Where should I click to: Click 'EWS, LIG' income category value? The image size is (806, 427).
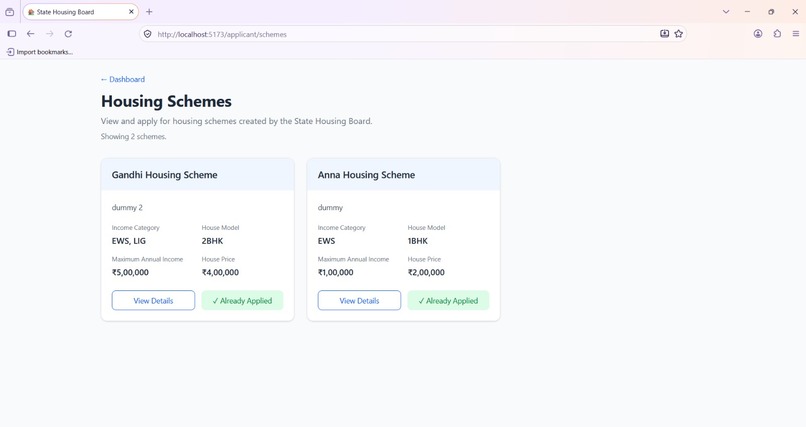pyautogui.click(x=129, y=241)
